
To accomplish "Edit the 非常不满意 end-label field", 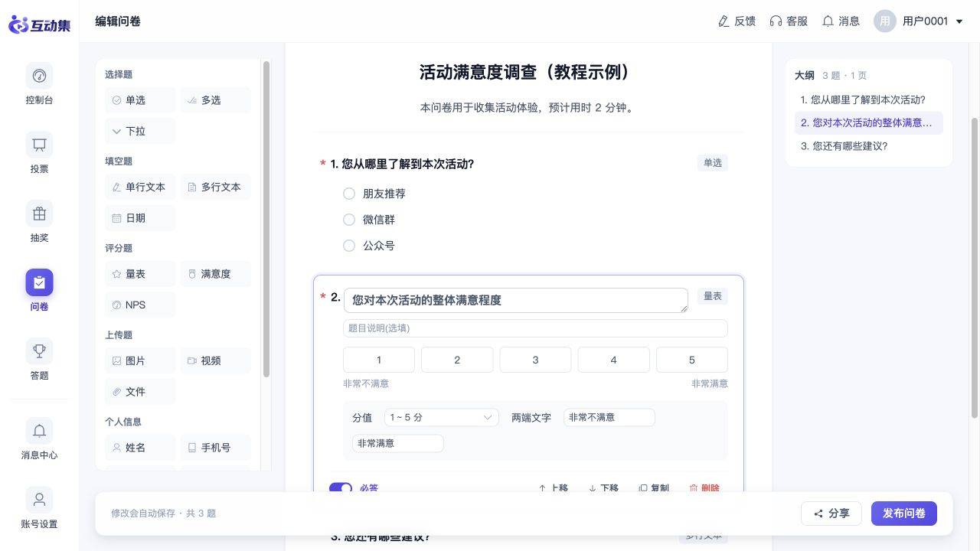I will point(609,417).
